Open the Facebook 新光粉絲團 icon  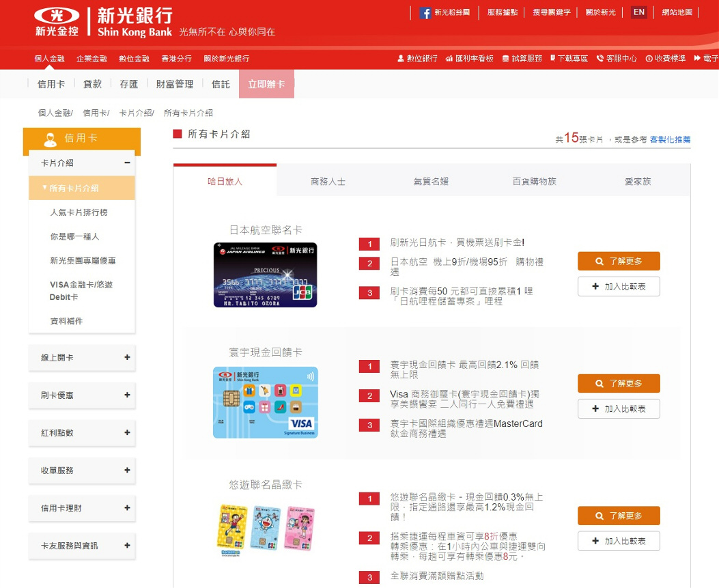[425, 13]
